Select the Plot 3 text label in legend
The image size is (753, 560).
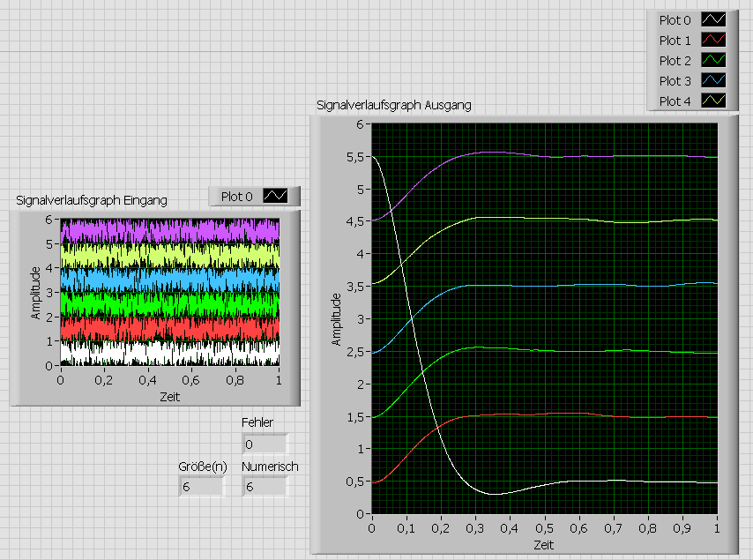coord(675,80)
